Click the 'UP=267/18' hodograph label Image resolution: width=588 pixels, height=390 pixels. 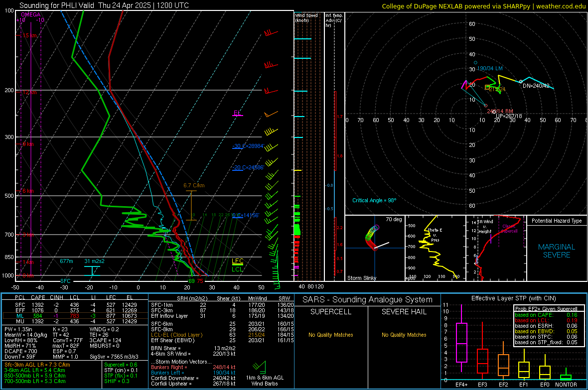[x=509, y=116]
